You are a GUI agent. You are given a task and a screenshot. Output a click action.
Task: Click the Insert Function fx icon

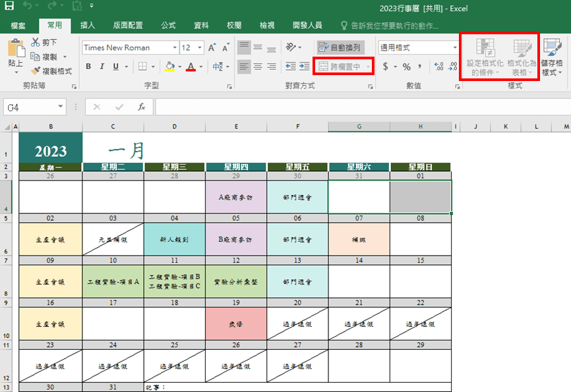141,107
